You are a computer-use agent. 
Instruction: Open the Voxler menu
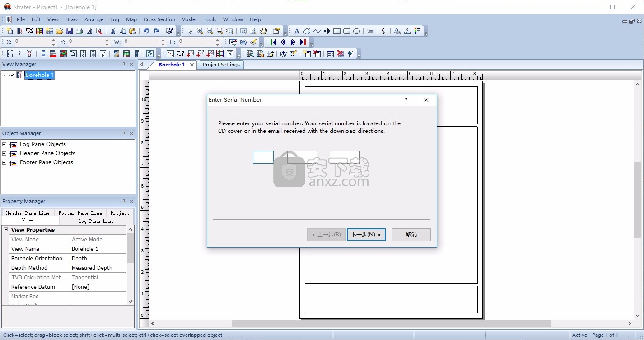[190, 19]
